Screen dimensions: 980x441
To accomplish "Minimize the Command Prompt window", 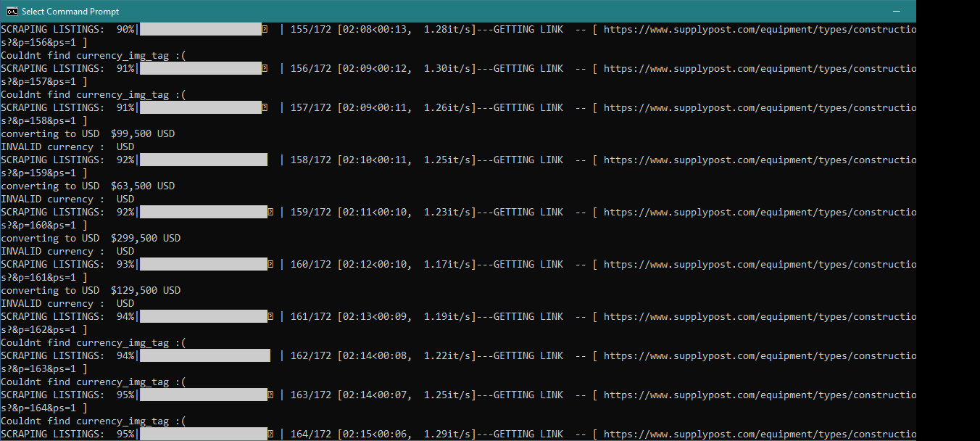I will click(897, 12).
